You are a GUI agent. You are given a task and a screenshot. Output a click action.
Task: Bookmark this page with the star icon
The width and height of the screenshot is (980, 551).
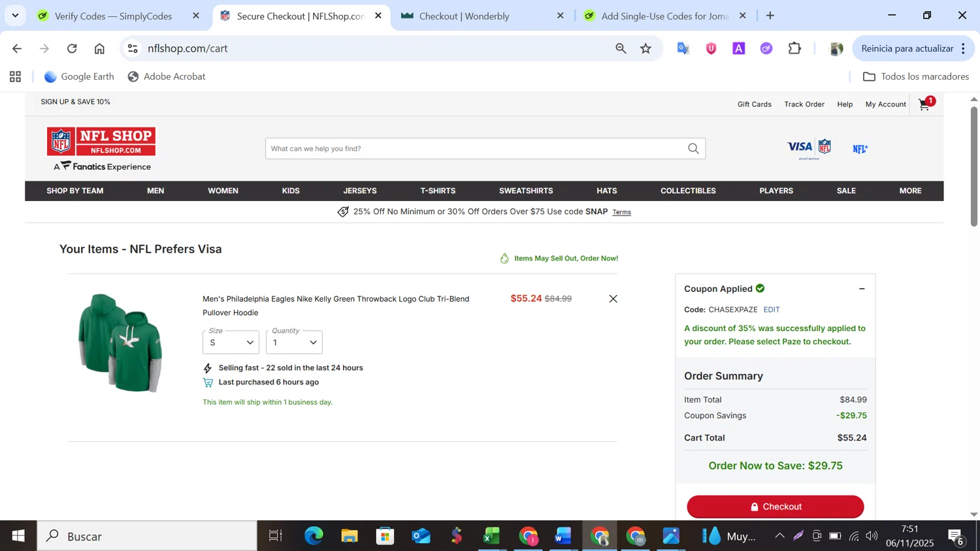[x=645, y=48]
